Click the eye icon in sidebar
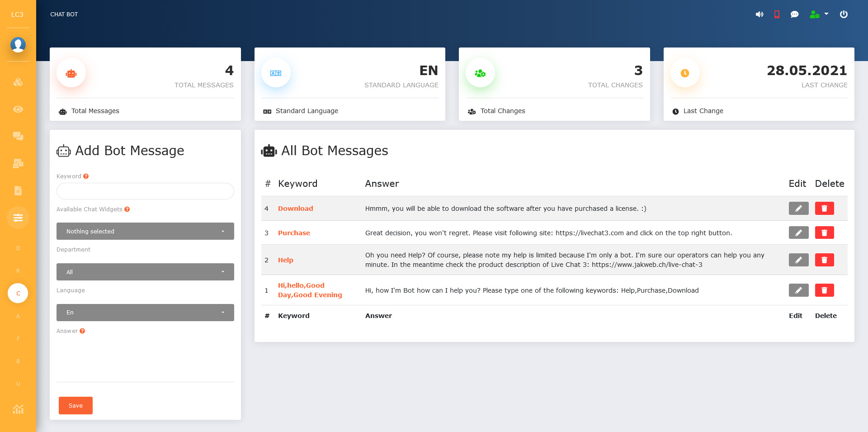The image size is (868, 432). (18, 109)
